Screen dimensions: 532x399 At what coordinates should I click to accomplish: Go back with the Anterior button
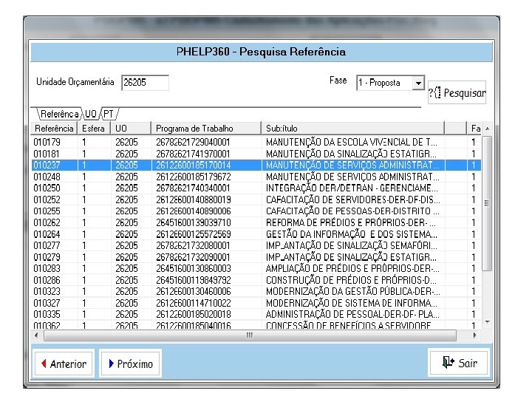(64, 364)
